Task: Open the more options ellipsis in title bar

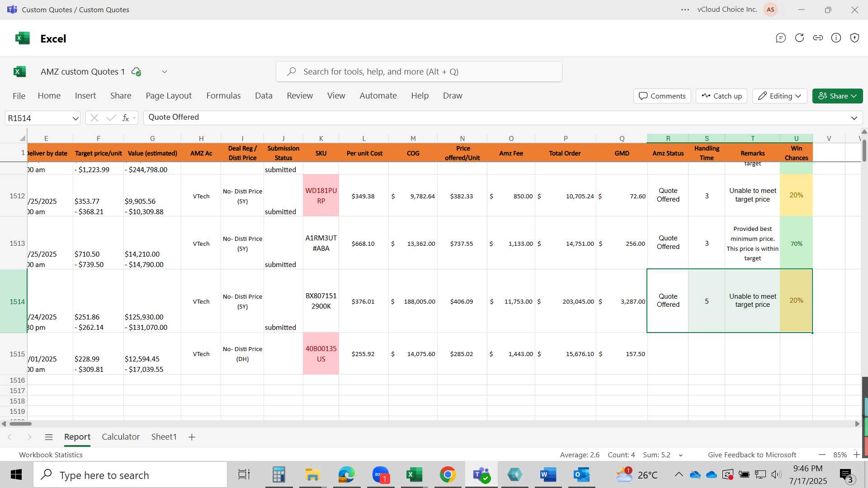Action: point(685,9)
